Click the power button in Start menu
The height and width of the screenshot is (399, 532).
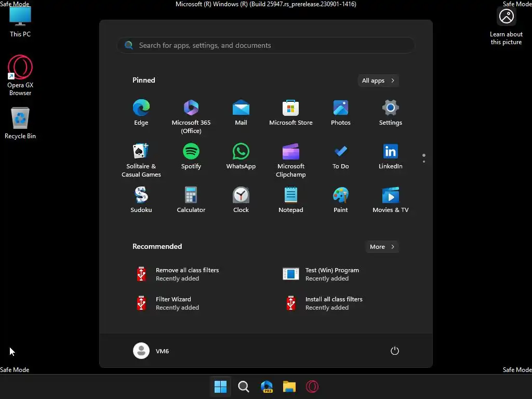coord(395,351)
